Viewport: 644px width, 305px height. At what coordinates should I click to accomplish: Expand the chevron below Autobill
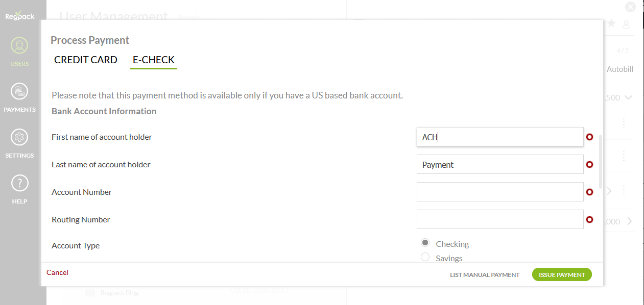(628, 97)
